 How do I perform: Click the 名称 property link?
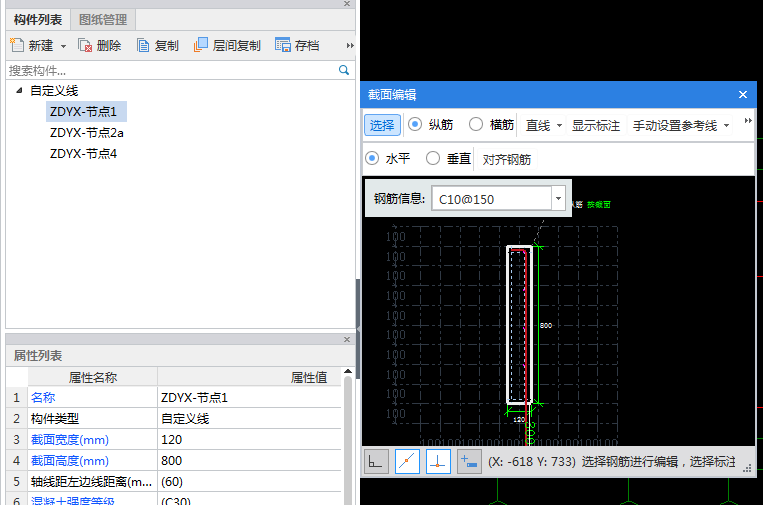43,397
